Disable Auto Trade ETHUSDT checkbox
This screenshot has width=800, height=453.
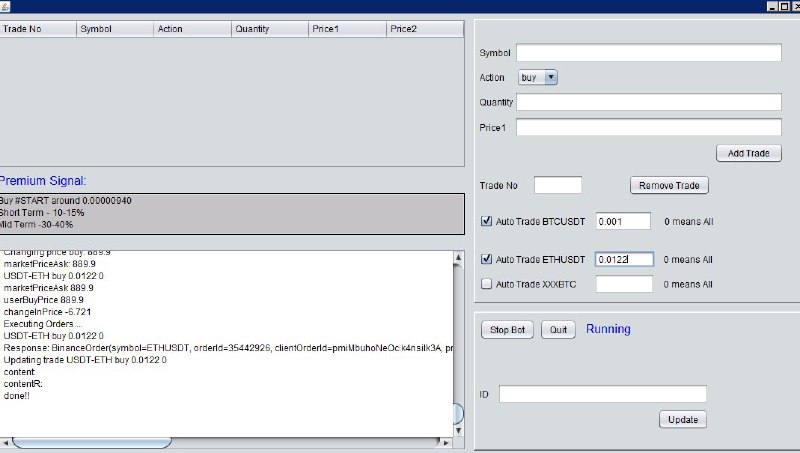click(x=486, y=259)
